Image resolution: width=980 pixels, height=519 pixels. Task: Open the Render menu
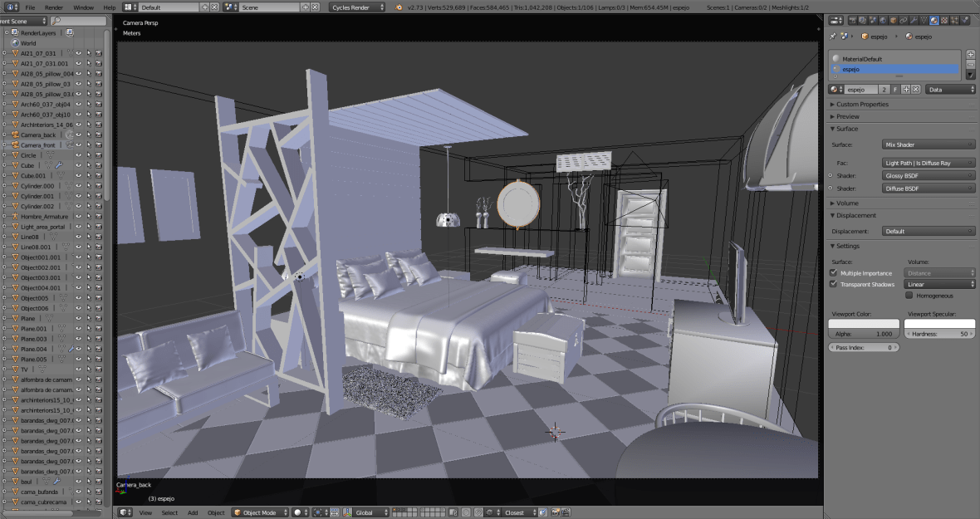point(54,7)
